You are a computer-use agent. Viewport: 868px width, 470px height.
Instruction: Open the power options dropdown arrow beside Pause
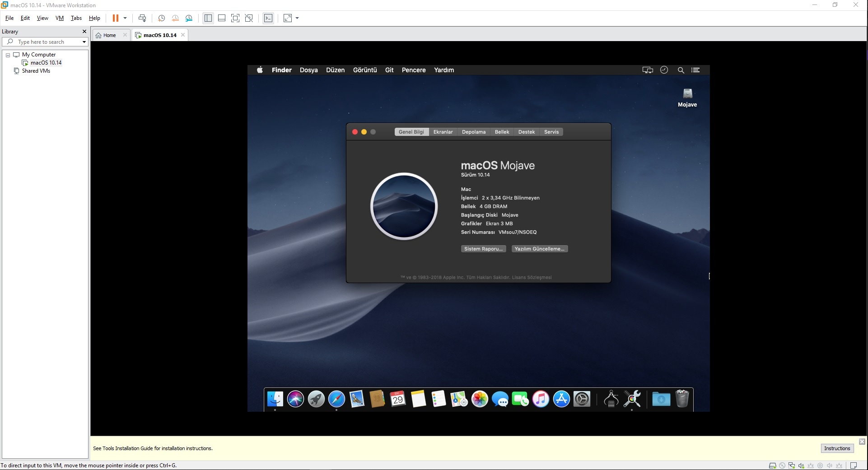[125, 18]
